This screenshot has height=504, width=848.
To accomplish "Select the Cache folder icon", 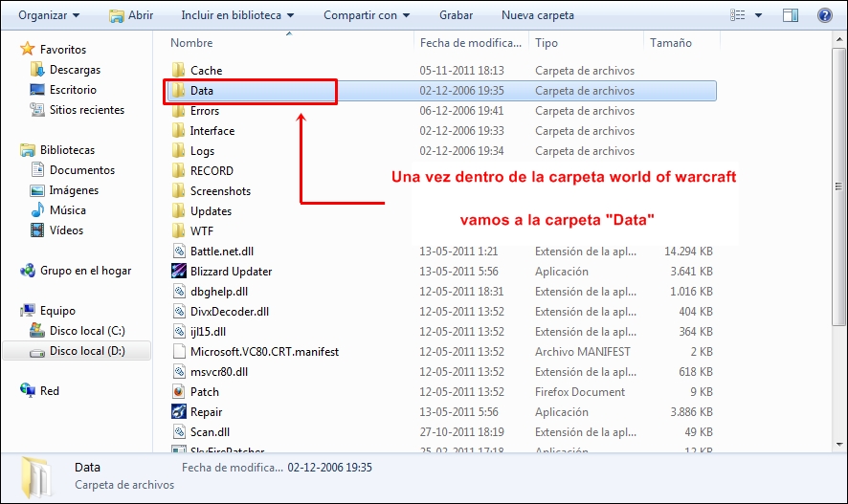I will 178,70.
